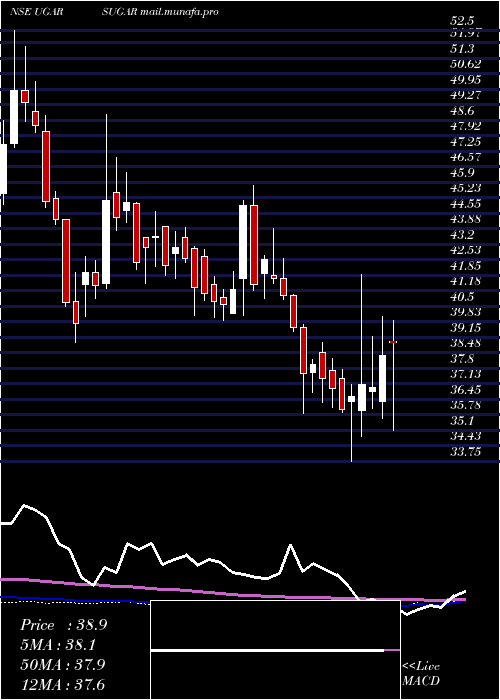Click the 'NSE UGAR' ticker label
This screenshot has width=500, height=700.
[x=36, y=12]
